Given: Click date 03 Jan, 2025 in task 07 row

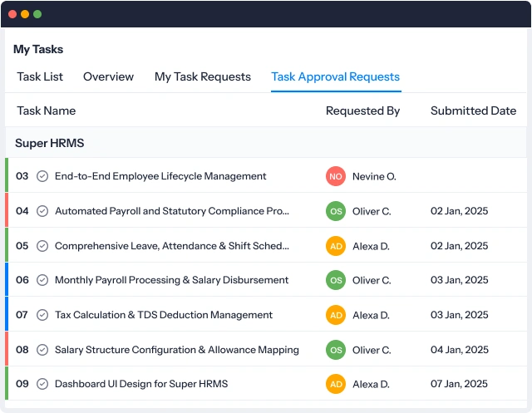Looking at the screenshot, I should point(460,315).
